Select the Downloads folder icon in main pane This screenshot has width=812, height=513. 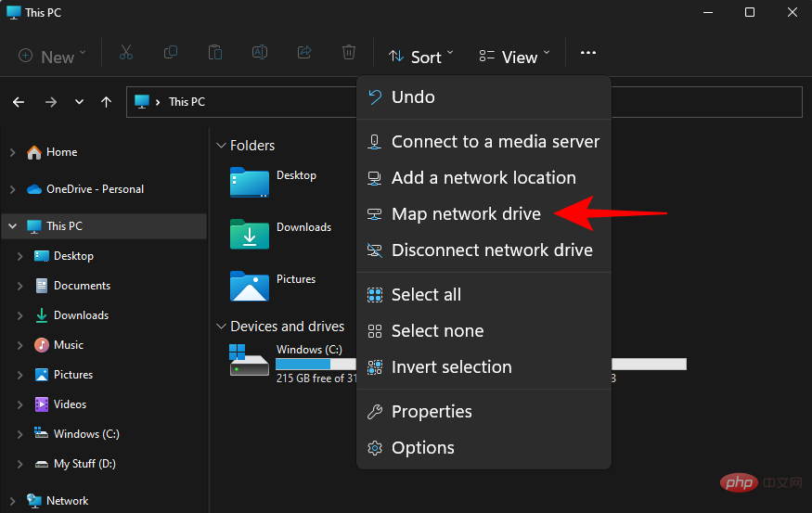[x=249, y=234]
